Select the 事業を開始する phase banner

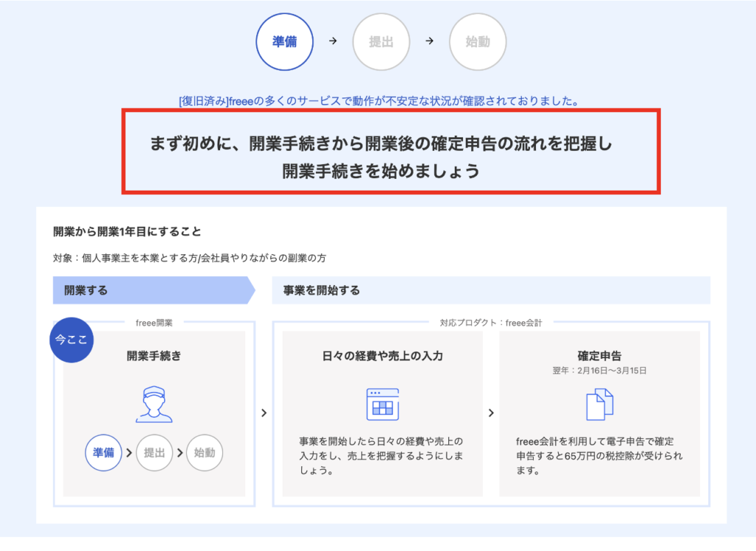[490, 290]
